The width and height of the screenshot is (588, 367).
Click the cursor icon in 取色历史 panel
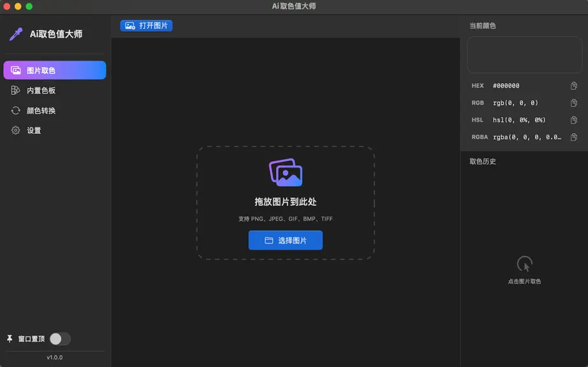[x=524, y=264]
